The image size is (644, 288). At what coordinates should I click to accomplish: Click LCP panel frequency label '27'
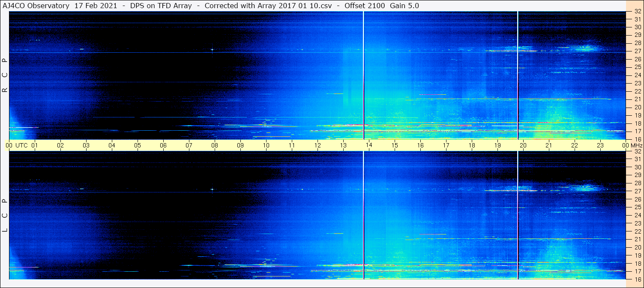point(638,191)
